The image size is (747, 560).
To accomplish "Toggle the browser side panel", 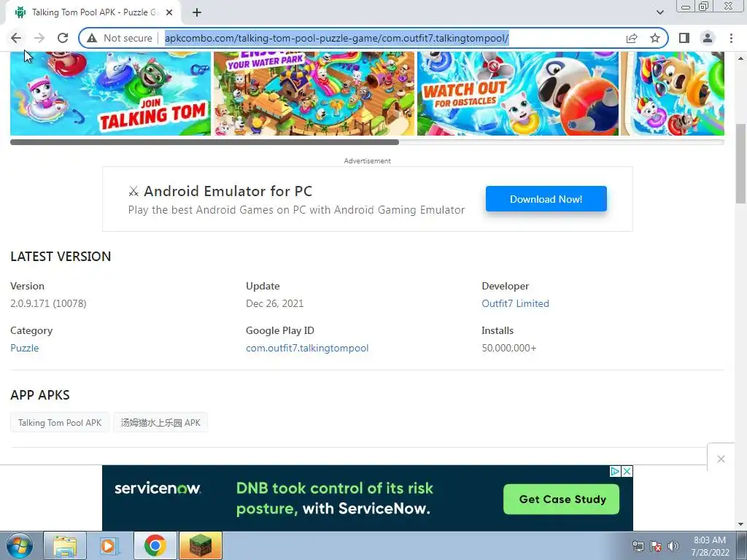I will (x=684, y=38).
